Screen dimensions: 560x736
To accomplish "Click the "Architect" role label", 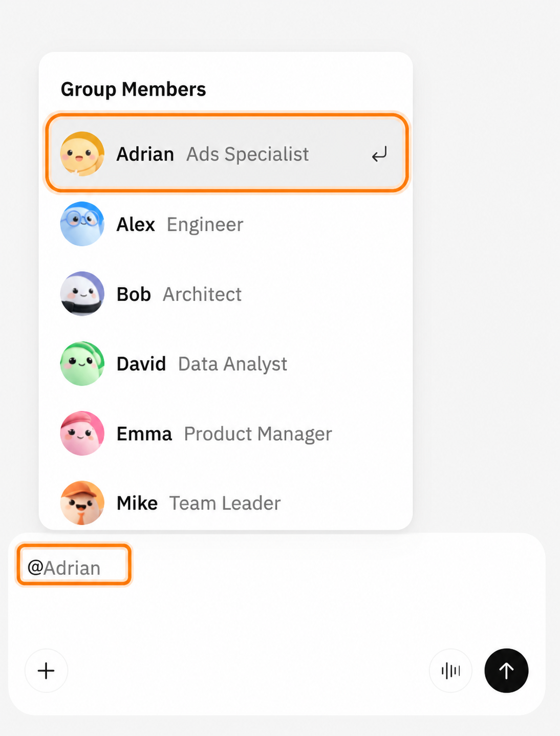I will coord(202,294).
